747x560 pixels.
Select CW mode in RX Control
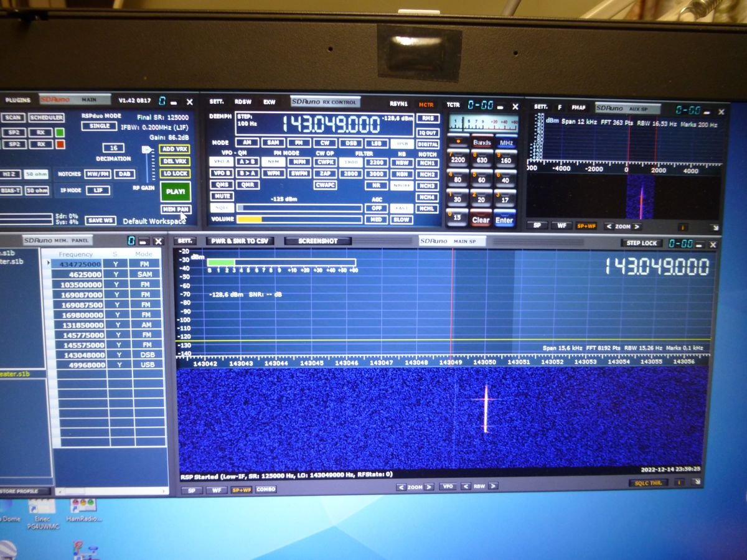[x=324, y=142]
